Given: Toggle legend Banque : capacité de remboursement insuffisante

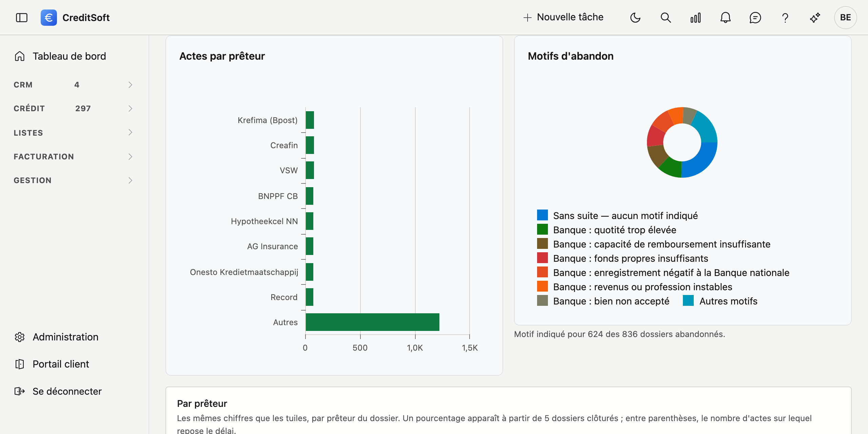Looking at the screenshot, I should [x=654, y=244].
